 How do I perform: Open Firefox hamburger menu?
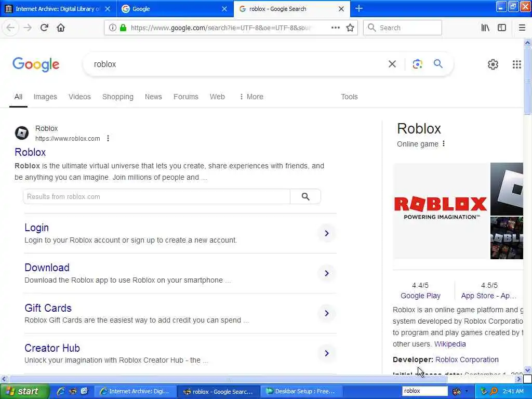coord(522,28)
